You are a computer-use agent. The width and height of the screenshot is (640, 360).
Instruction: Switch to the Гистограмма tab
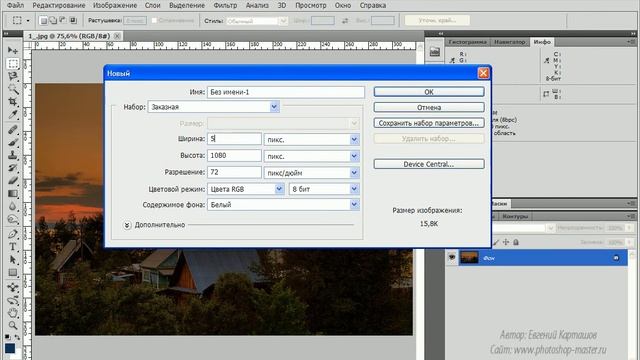point(468,42)
